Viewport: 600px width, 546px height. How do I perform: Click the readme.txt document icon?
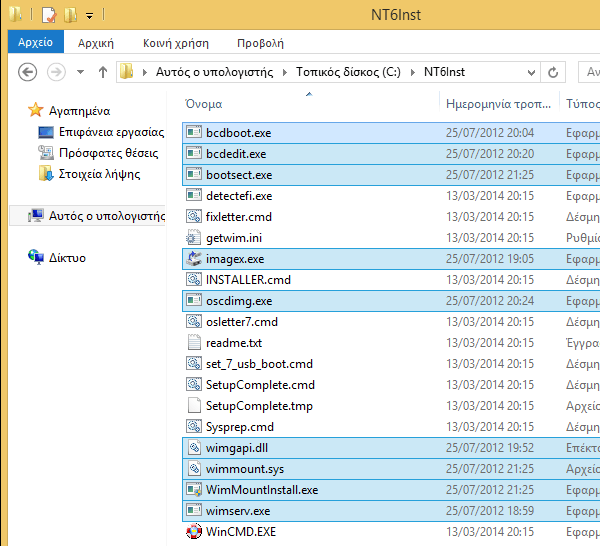click(x=194, y=342)
